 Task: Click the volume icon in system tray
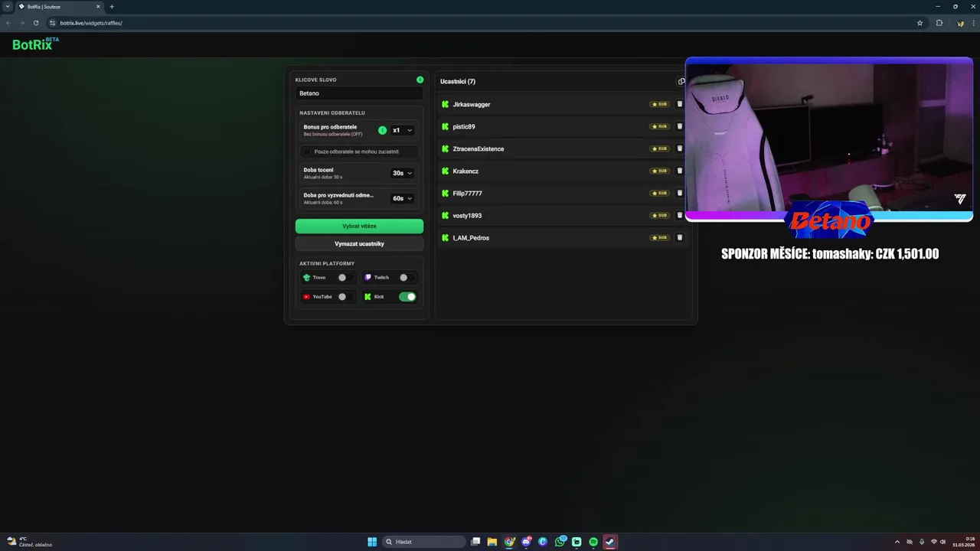943,542
